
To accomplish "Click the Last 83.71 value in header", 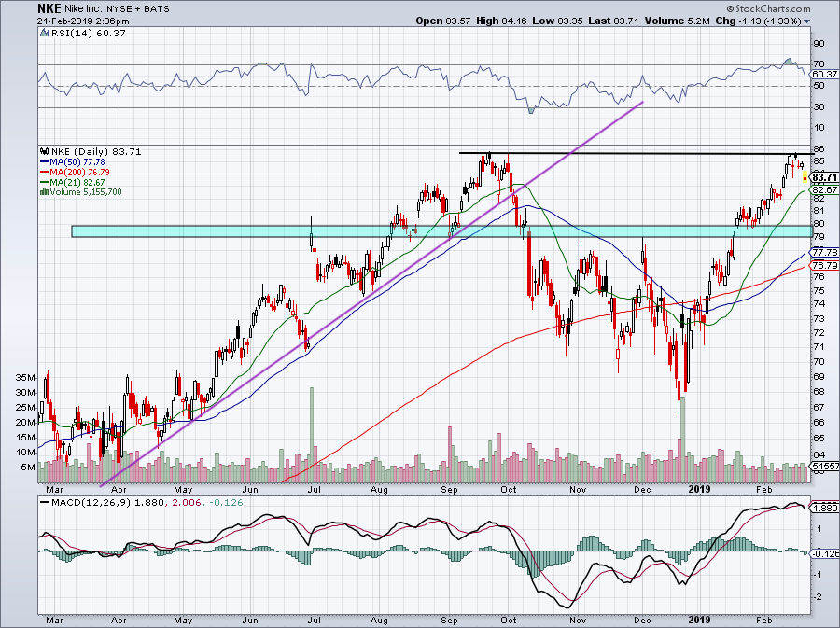I will click(614, 21).
